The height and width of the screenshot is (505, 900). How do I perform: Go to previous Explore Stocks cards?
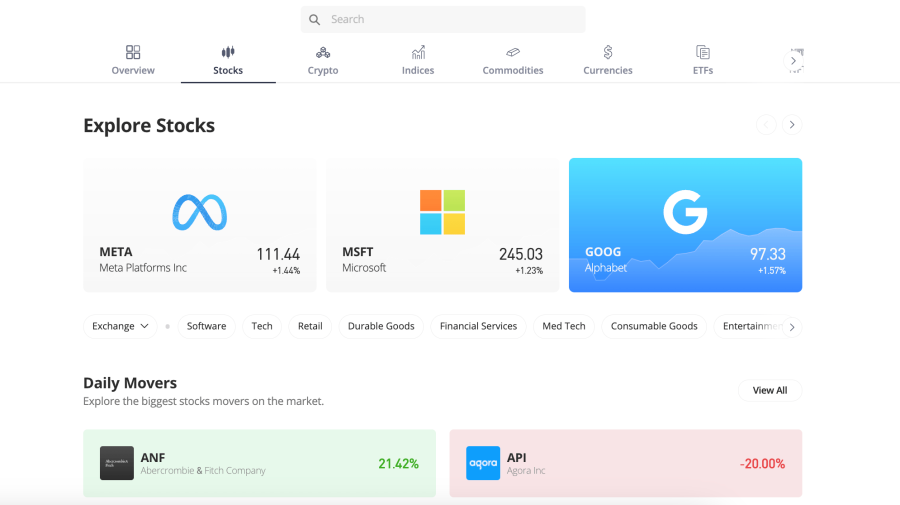click(766, 125)
